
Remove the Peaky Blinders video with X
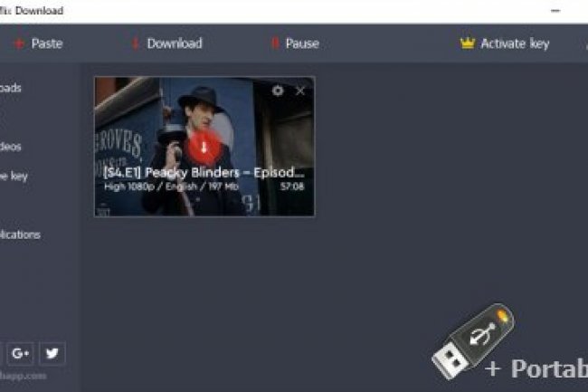click(x=300, y=91)
